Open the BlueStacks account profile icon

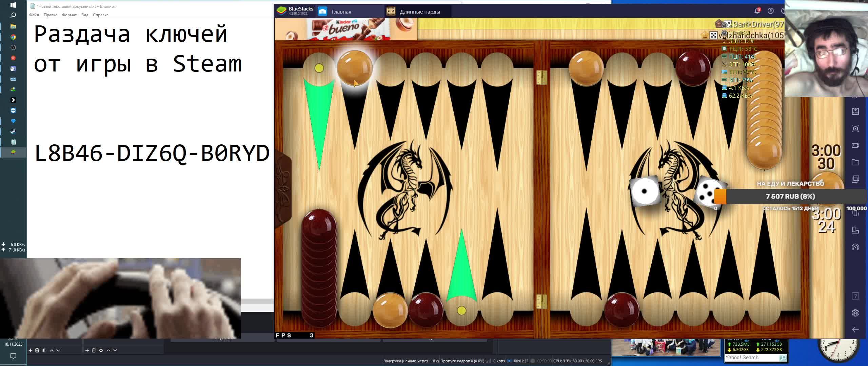771,11
